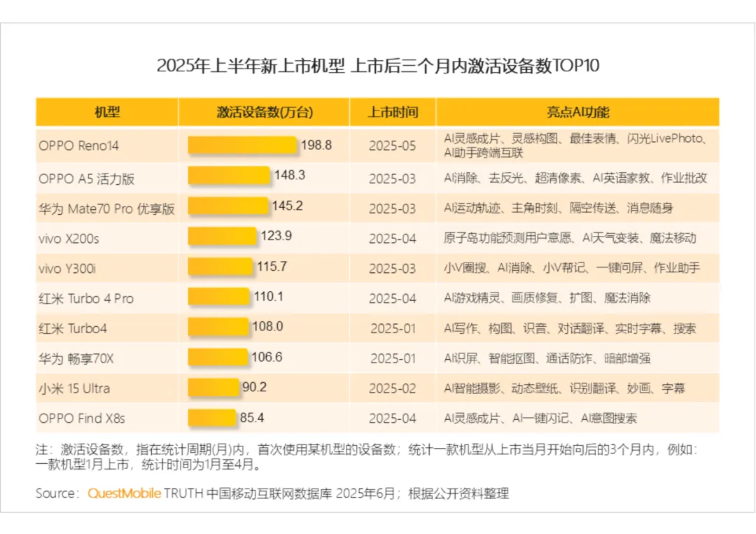
Task: Select the 上市时间 column header
Action: point(393,112)
